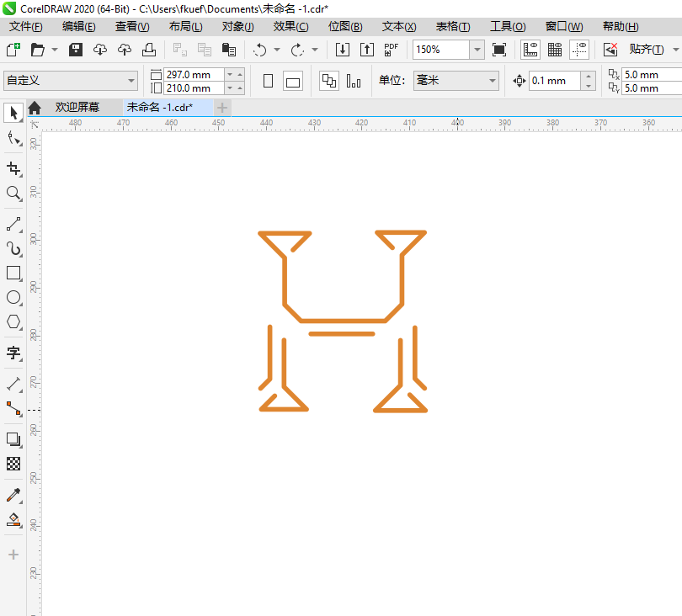Click the 贴齐 snap button
The width and height of the screenshot is (682, 616).
[647, 50]
